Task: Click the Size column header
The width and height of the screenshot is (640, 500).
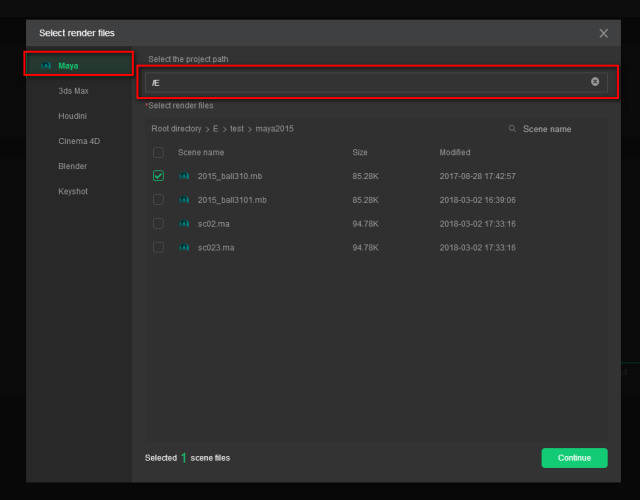Action: point(360,152)
